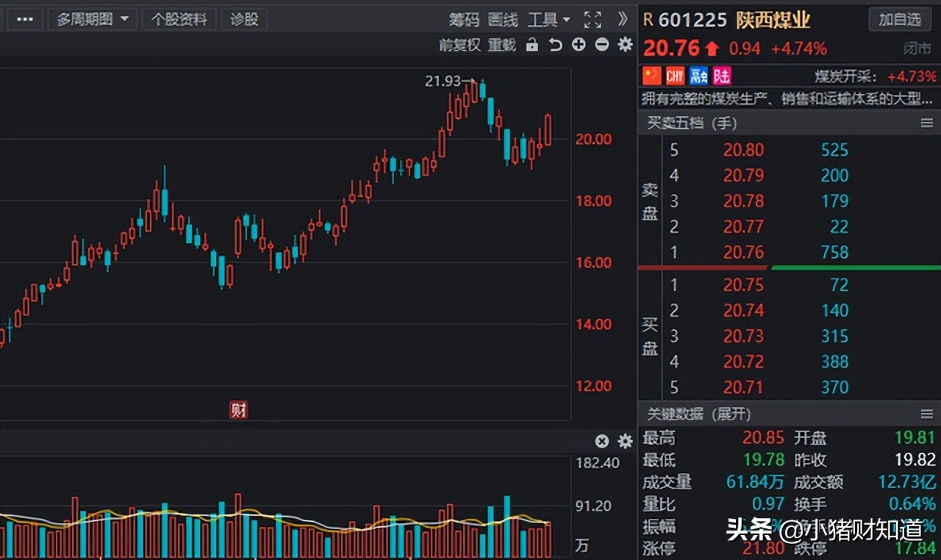Screen dimensions: 941x560
Task: Zoom out with the minus icon
Action: pos(601,45)
